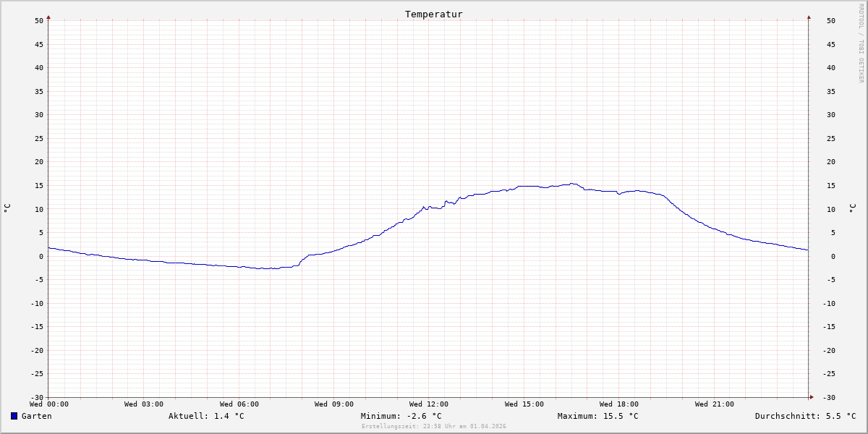Viewport: 868px width, 434px height.
Task: Select the Wed 00:00 time axis label
Action: (49, 404)
